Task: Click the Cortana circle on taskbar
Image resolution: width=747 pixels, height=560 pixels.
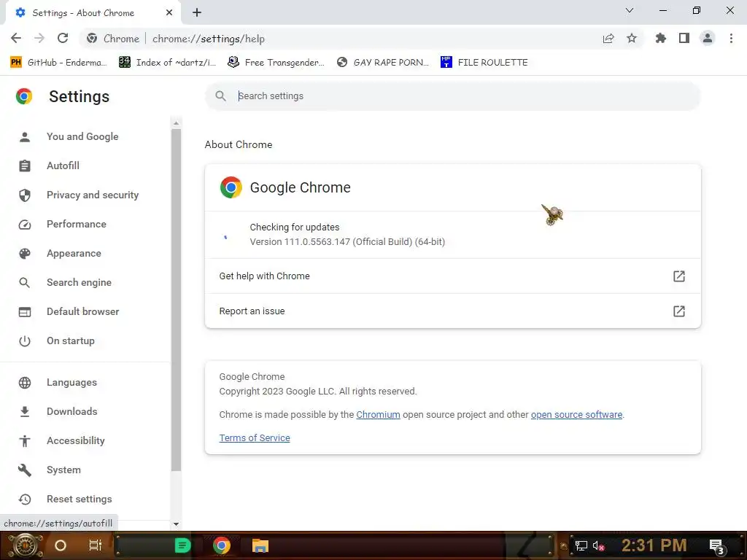Action: pyautogui.click(x=61, y=545)
